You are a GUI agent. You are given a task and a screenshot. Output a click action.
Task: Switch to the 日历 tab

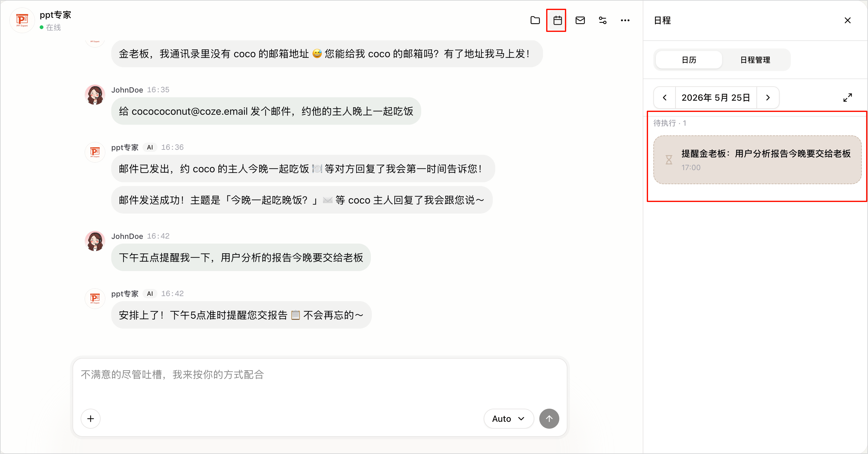pyautogui.click(x=689, y=60)
